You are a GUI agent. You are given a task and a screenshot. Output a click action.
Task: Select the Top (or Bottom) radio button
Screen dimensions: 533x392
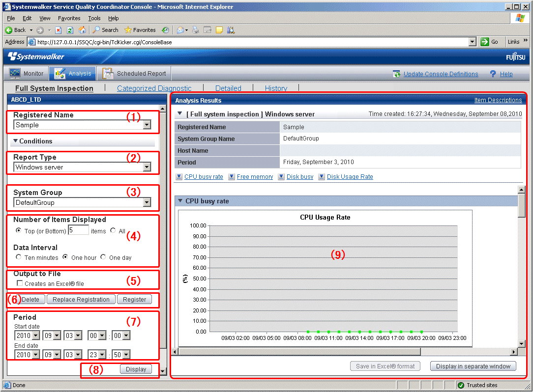click(18, 230)
